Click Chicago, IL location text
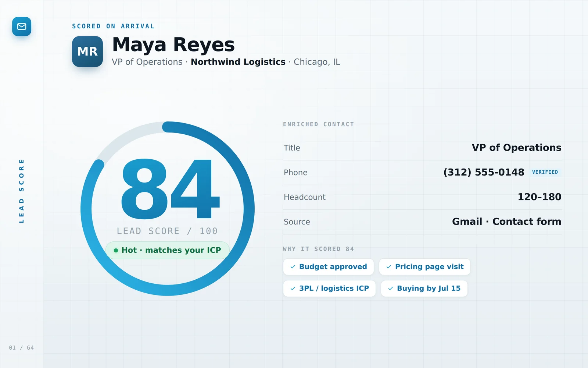 click(317, 62)
